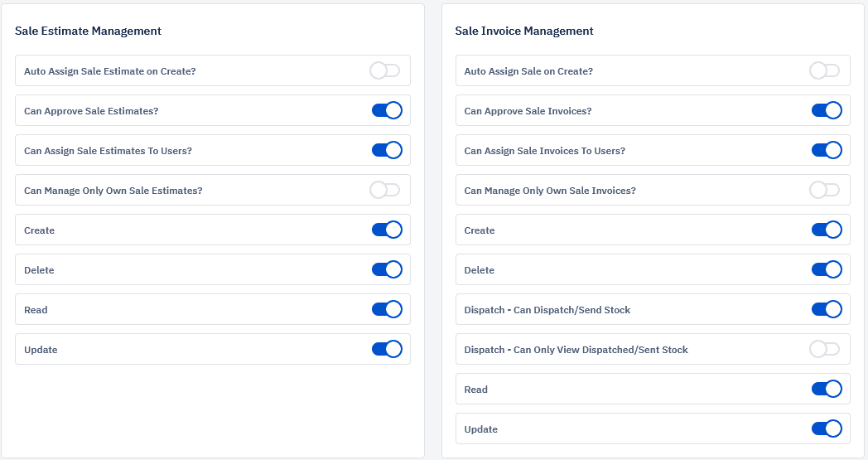This screenshot has width=868, height=460.
Task: Click the 'Can Approve Sale Estimates?' label
Action: (x=91, y=111)
